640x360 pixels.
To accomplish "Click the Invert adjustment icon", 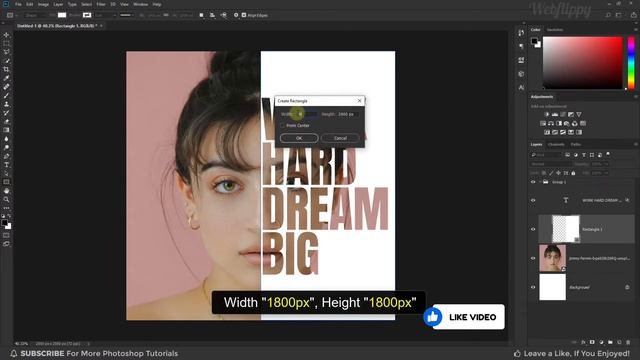I will tap(547, 132).
